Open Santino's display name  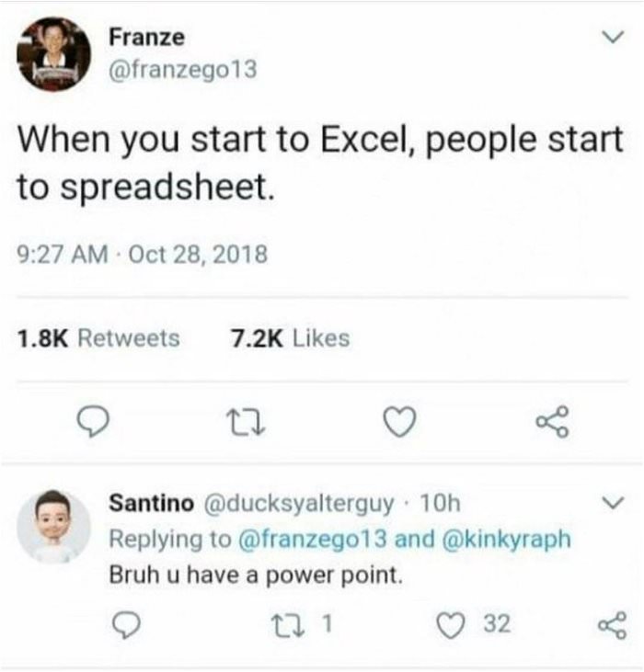point(151,503)
